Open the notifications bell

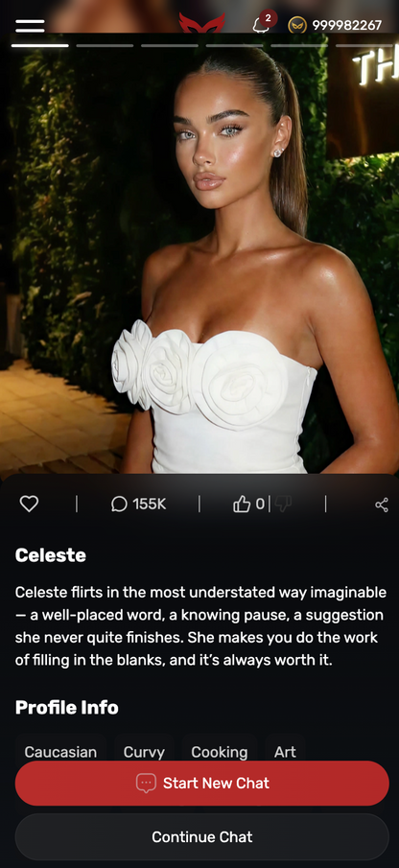point(260,25)
